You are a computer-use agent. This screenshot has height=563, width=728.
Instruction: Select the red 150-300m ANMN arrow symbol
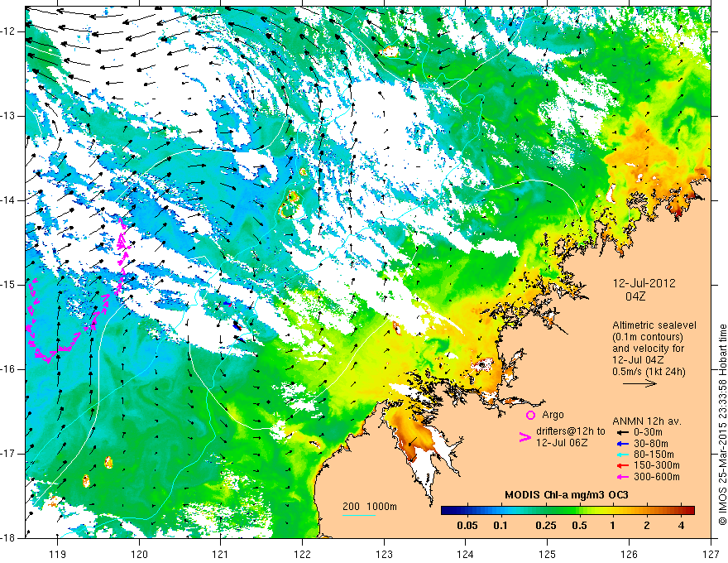622,466
